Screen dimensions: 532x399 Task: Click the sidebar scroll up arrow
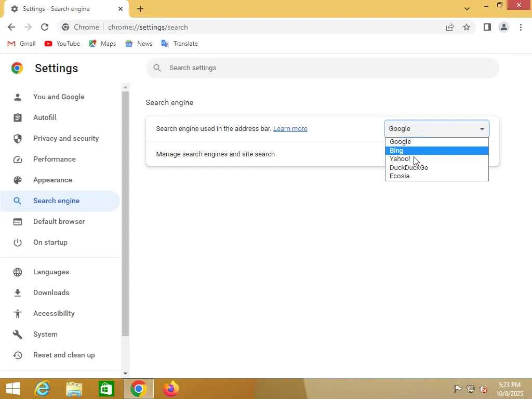point(126,87)
